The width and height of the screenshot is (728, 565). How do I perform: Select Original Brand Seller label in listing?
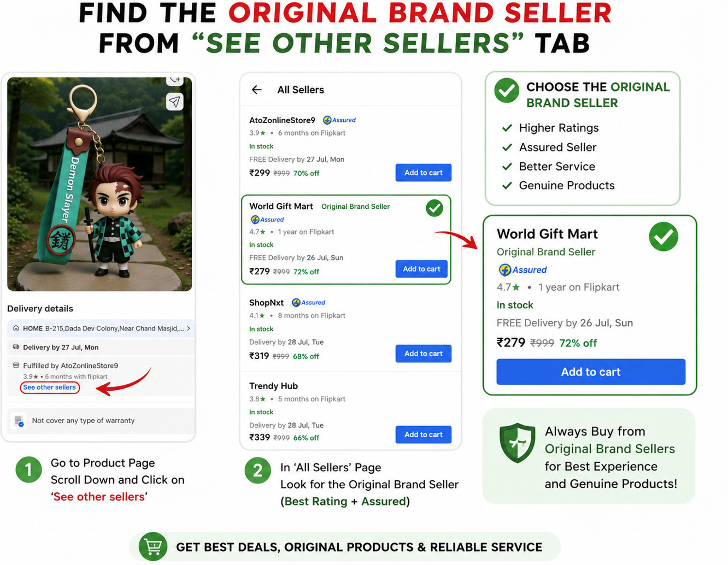tap(355, 206)
